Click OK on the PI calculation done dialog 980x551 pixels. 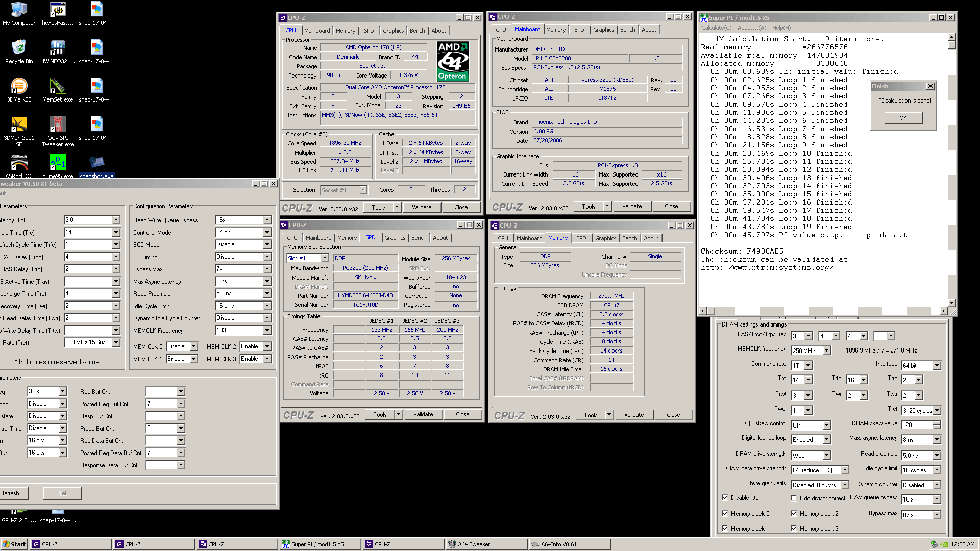tap(903, 118)
